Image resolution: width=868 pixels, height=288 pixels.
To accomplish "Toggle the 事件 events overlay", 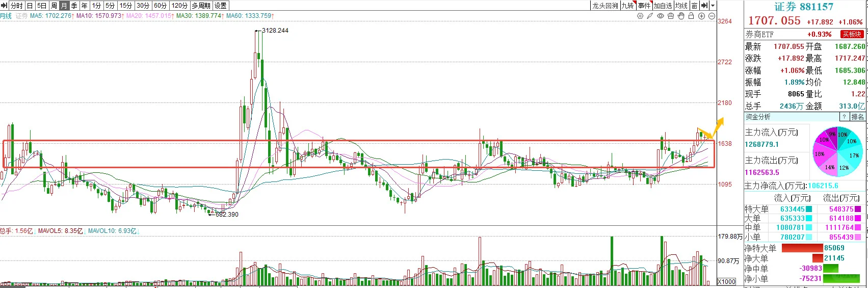I will click(644, 6).
